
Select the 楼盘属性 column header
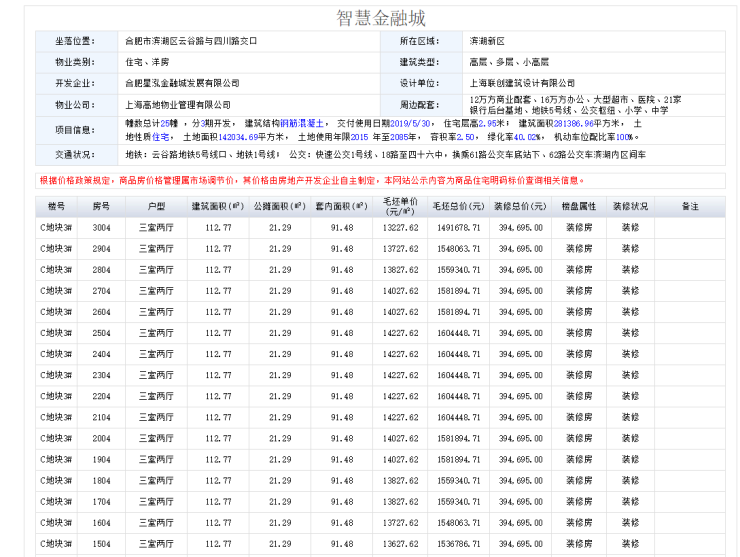579,206
